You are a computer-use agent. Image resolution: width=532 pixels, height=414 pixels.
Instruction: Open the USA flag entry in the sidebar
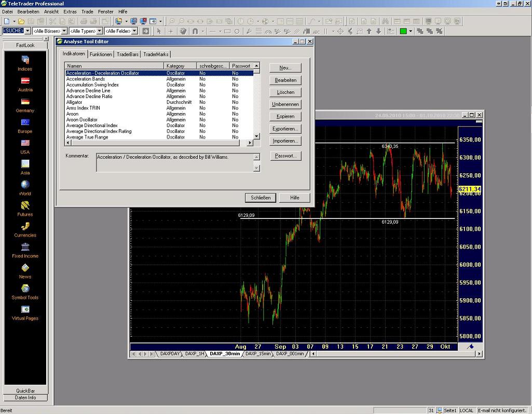(x=25, y=146)
